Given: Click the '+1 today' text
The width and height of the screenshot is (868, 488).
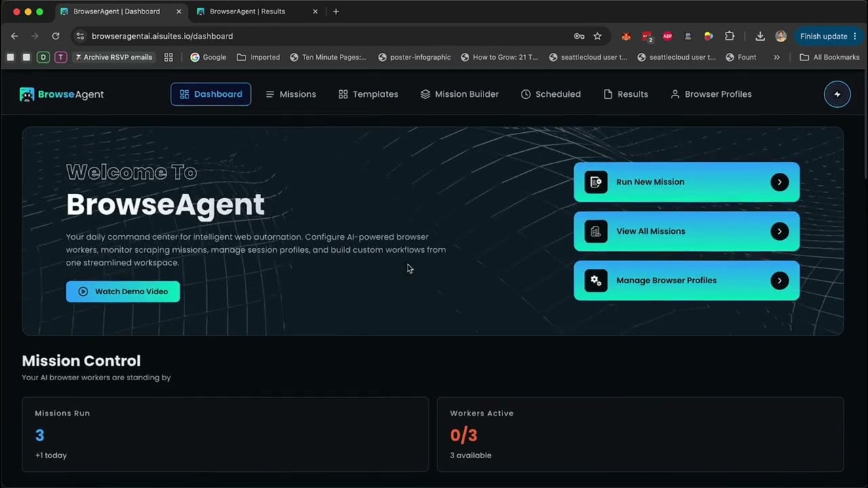Looking at the screenshot, I should coord(51,455).
